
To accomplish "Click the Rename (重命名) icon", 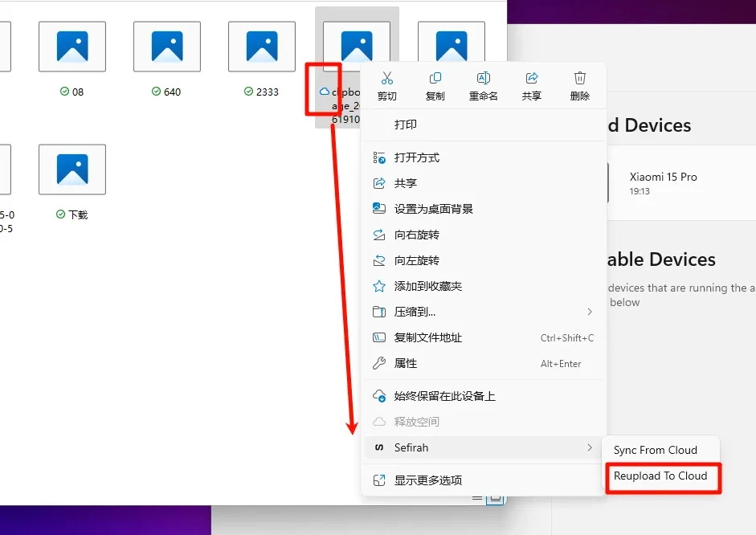I will 483,79.
